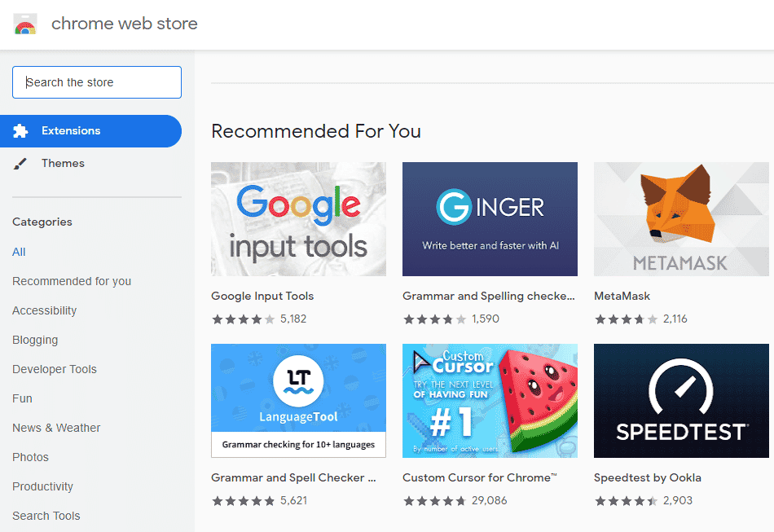Open the Speedtest gauge image
The height and width of the screenshot is (532, 774).
(681, 400)
